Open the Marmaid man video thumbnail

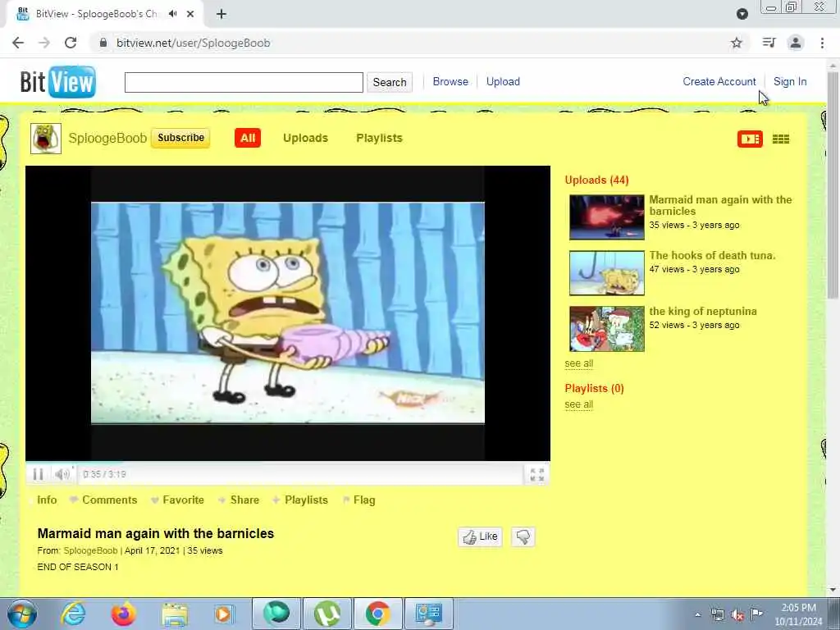[606, 217]
